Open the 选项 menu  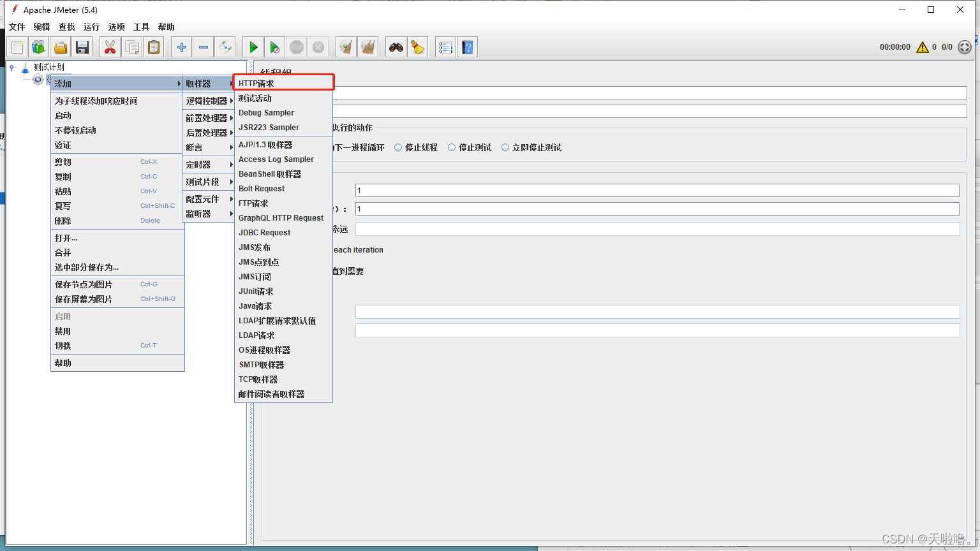pyautogui.click(x=117, y=27)
